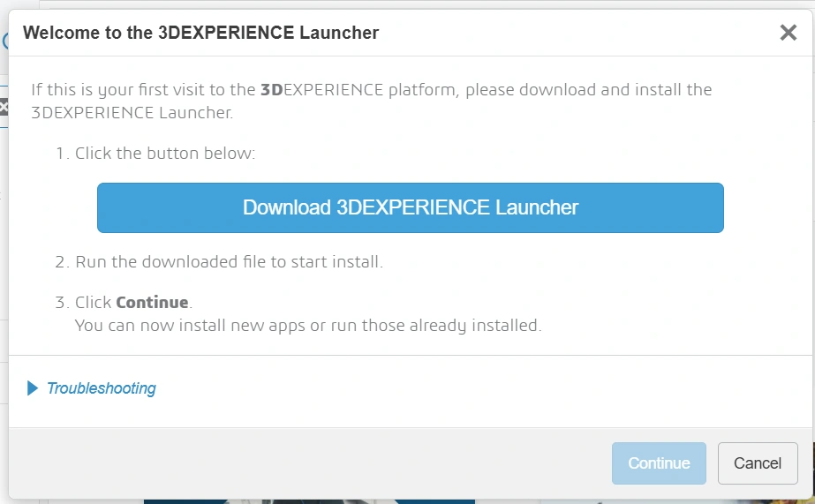Click Download 3DEXPERIENCE Launcher button
Screen dimensions: 815x504
(x=410, y=207)
